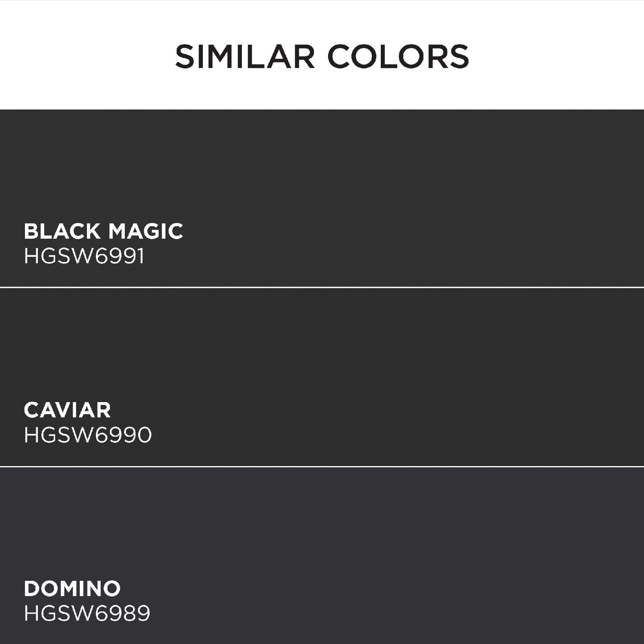
Task: Open the DOMINO color name label
Action: pyautogui.click(x=72, y=588)
